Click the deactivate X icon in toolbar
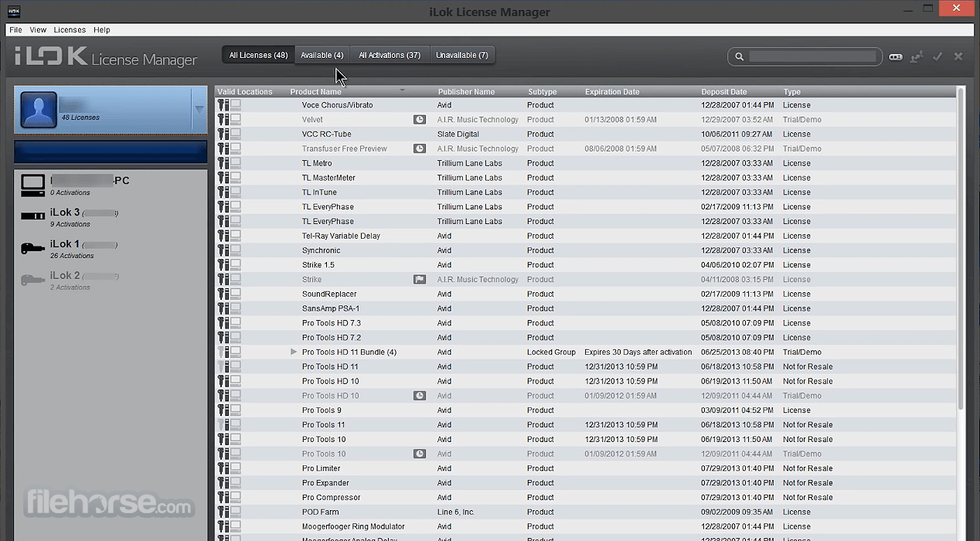 (958, 56)
